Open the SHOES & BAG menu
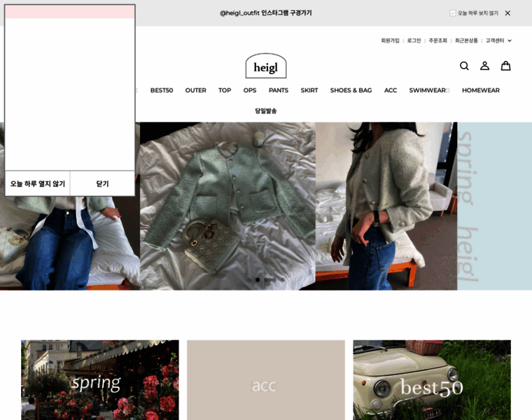The image size is (532, 420). [351, 90]
